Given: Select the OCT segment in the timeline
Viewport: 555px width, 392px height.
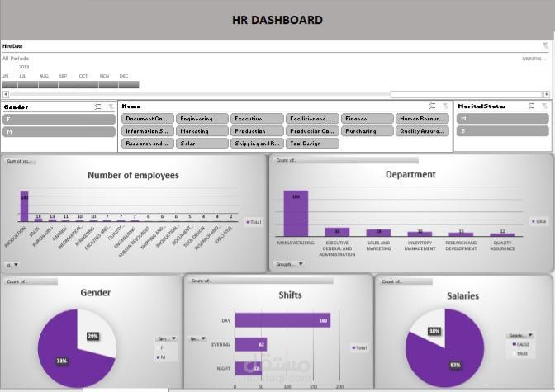Looking at the screenshot, I should pos(88,84).
